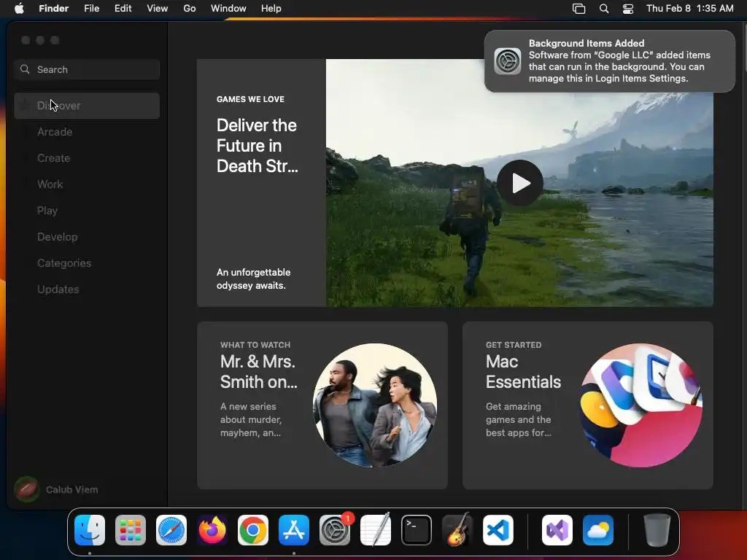Browse Categories in the sidebar
The width and height of the screenshot is (747, 560).
point(87,262)
